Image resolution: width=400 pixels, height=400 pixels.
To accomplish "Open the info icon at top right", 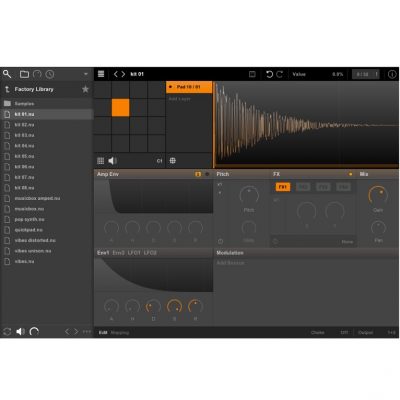I will tap(392, 74).
